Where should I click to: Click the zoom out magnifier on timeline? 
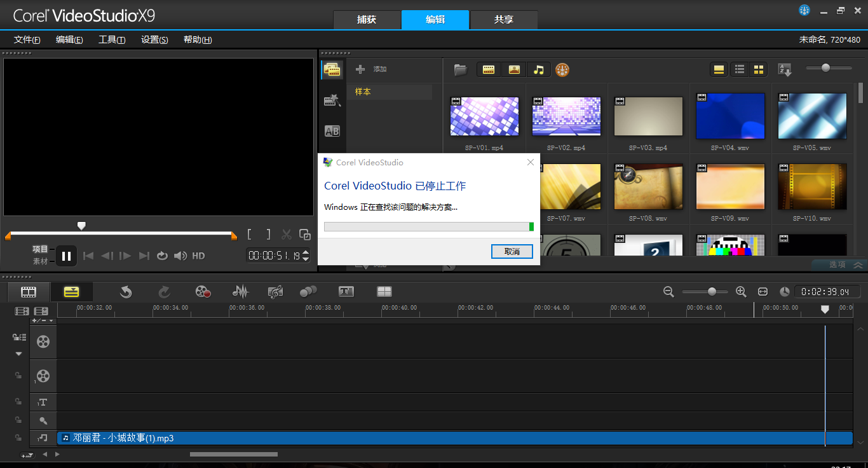(x=668, y=291)
